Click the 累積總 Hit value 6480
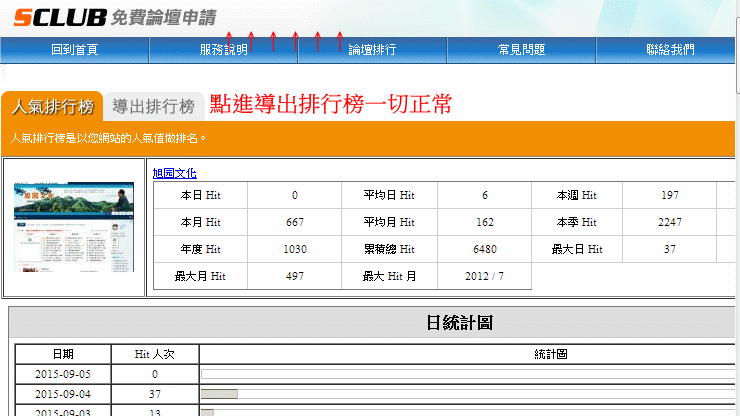Screen dimensions: 740x416 click(484, 249)
